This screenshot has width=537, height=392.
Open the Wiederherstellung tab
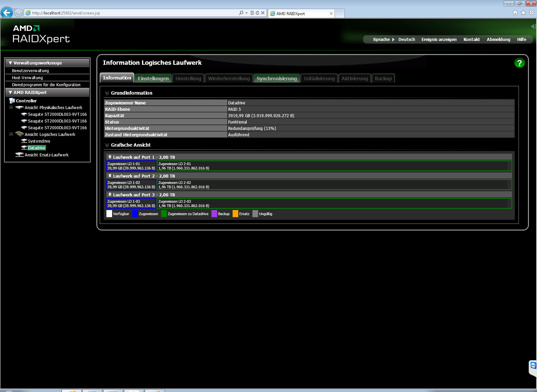click(229, 78)
